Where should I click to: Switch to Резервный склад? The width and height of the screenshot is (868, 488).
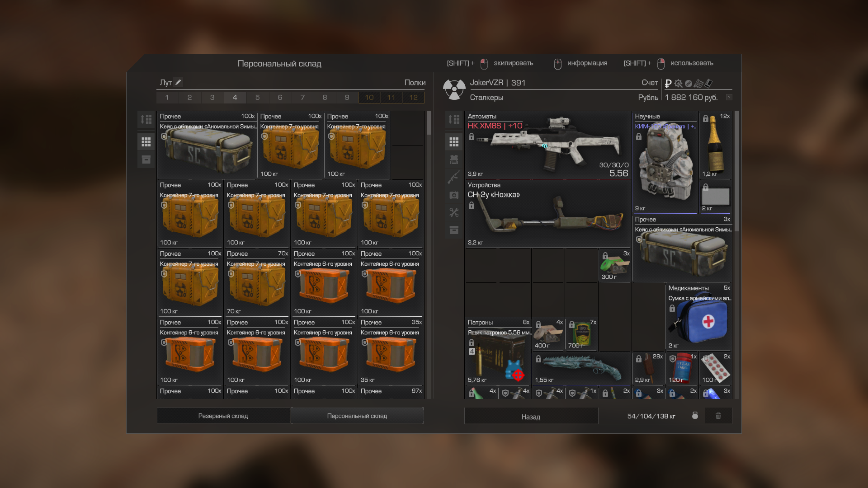223,416
